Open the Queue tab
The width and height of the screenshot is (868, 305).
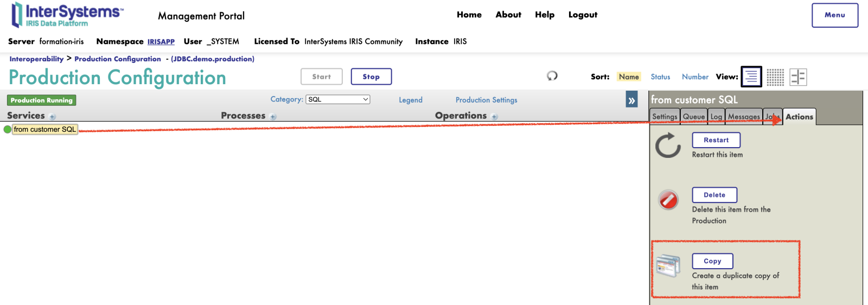(x=694, y=117)
